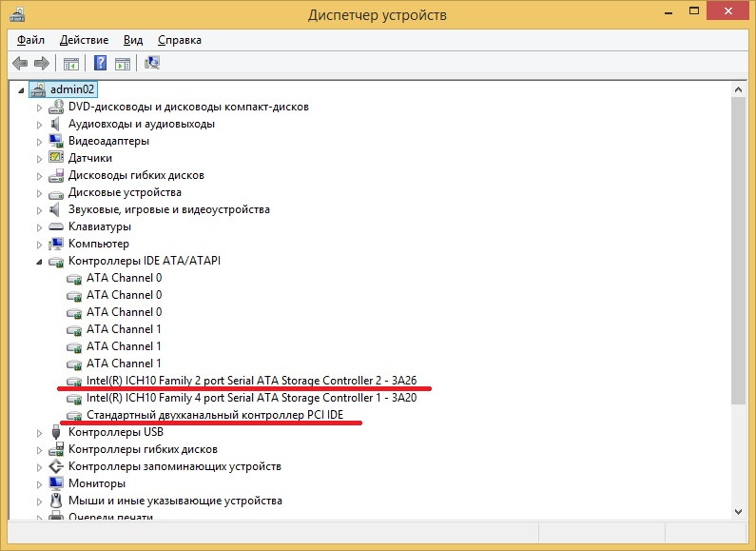This screenshot has width=756, height=551.
Task: Select the admin02 computer root node
Action: [x=73, y=89]
